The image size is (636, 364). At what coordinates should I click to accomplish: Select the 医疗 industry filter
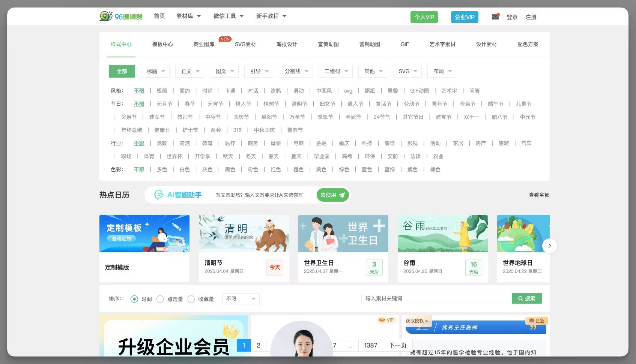tap(230, 143)
